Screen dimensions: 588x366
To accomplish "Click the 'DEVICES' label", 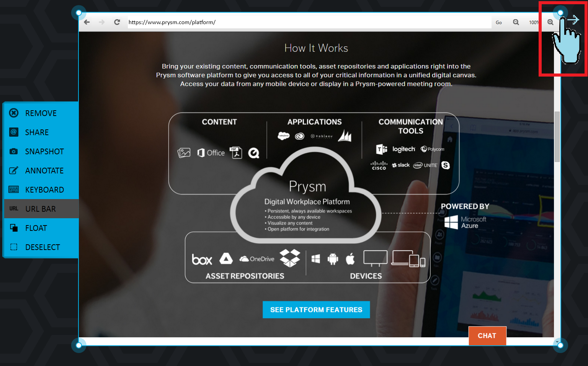I will 366,276.
